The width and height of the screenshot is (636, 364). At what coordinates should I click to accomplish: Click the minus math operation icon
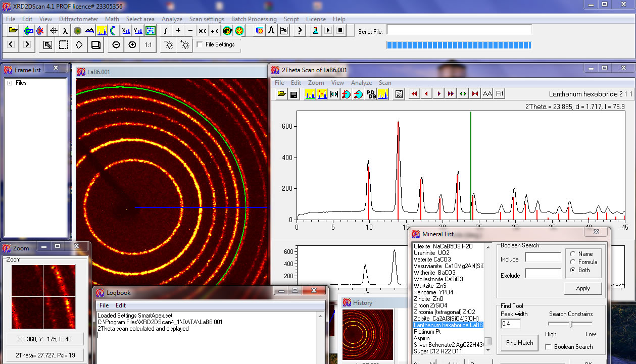[x=190, y=31]
